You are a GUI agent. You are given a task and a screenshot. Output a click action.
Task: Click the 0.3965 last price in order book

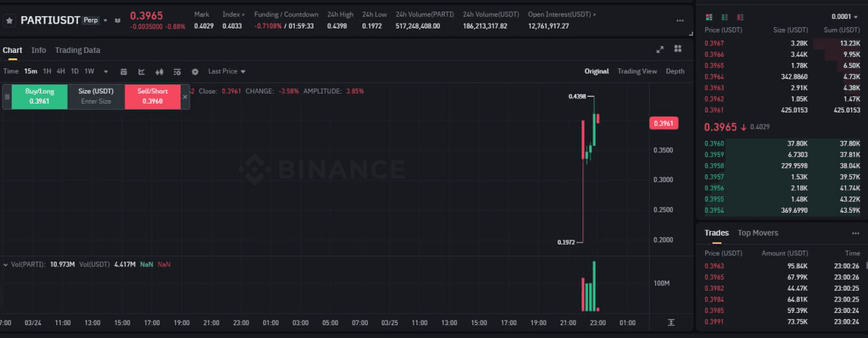pyautogui.click(x=720, y=127)
